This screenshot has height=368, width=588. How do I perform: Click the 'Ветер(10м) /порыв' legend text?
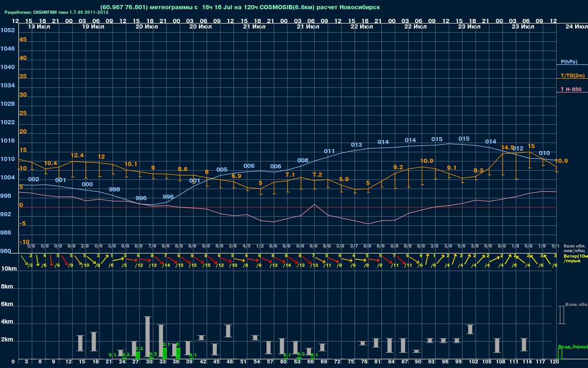coord(576,258)
